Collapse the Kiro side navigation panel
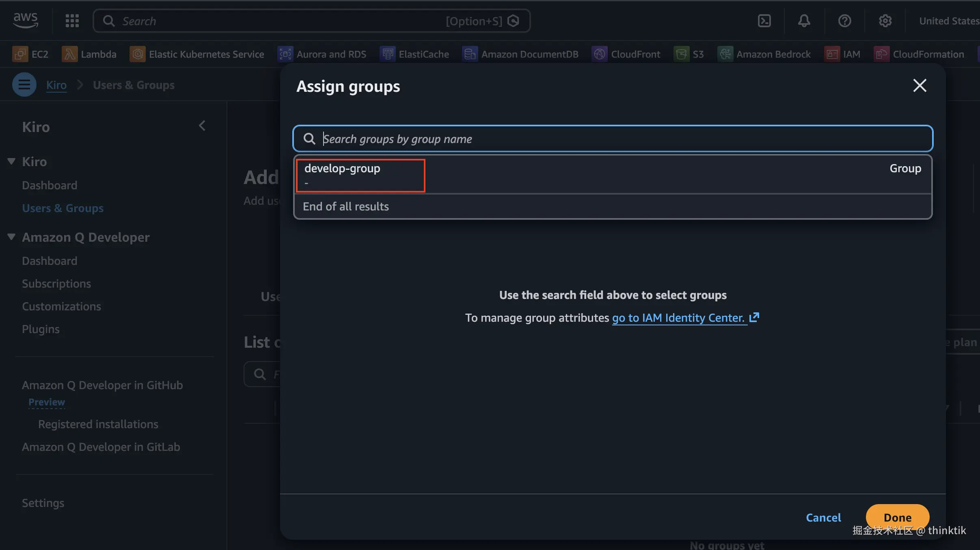 pos(202,126)
